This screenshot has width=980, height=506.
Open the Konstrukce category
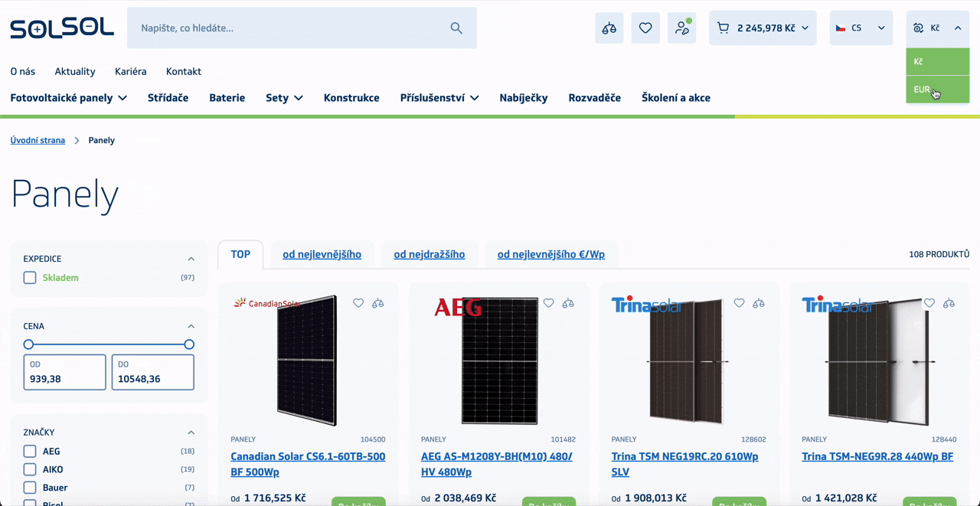351,98
